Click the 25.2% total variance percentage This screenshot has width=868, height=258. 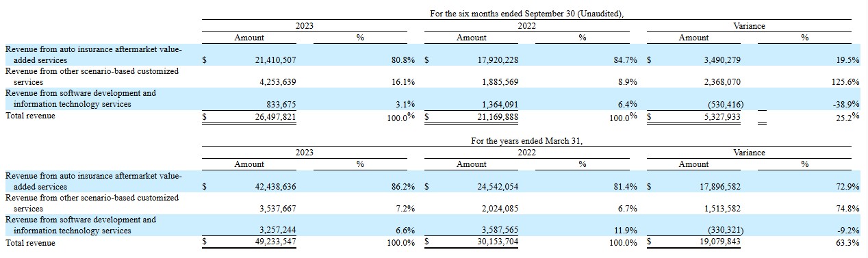coord(847,116)
